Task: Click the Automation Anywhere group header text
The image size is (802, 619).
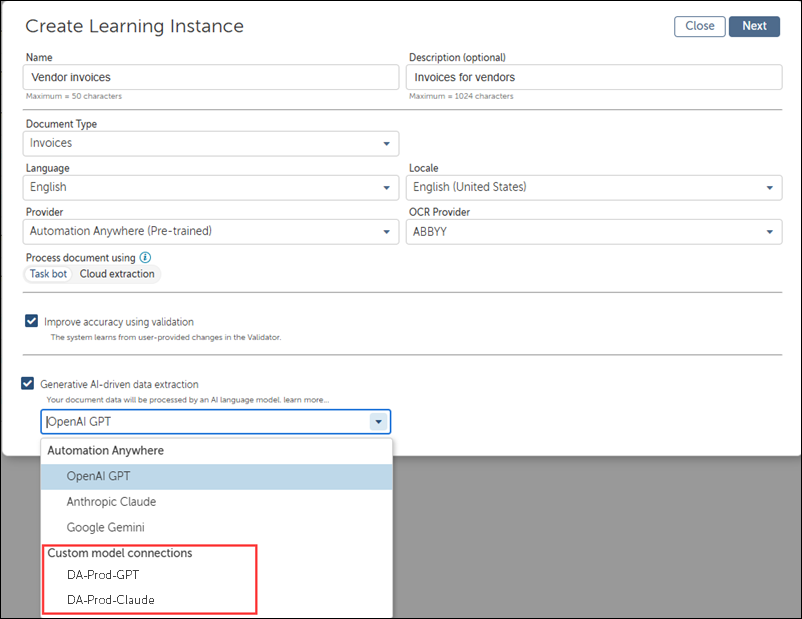Action: [105, 451]
